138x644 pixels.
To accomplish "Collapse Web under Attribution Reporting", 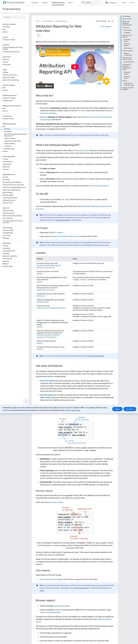I will click(2, 127).
